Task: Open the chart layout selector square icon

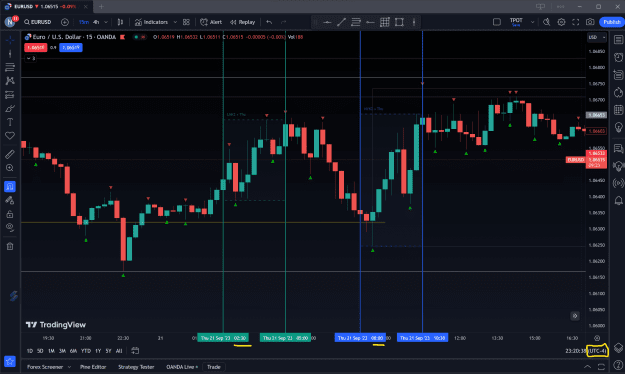Action: point(497,22)
